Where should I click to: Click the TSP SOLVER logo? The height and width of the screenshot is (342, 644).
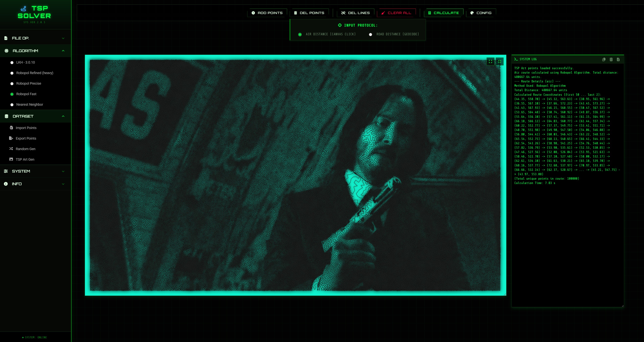35,12
